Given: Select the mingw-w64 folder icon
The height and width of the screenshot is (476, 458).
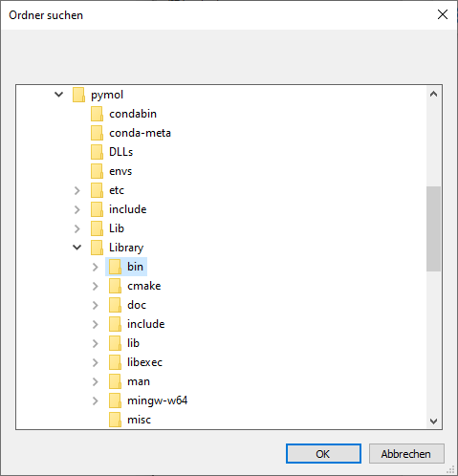Looking at the screenshot, I should click(115, 400).
